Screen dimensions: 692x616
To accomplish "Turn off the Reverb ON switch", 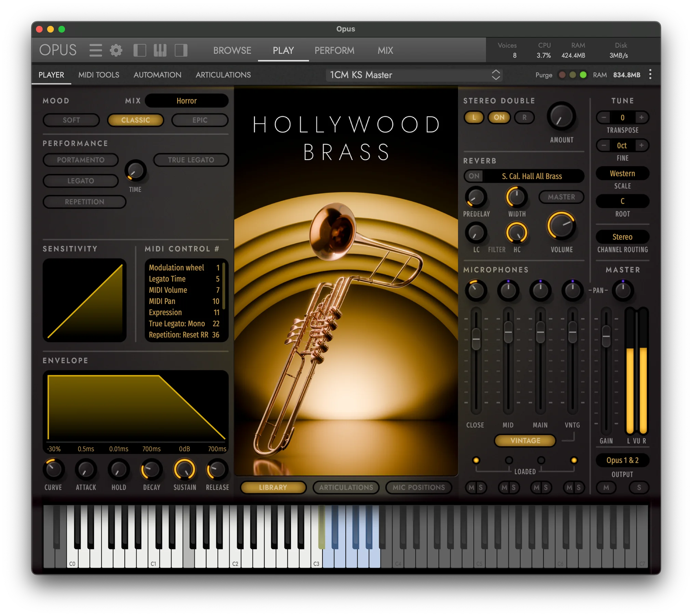I will tap(474, 176).
